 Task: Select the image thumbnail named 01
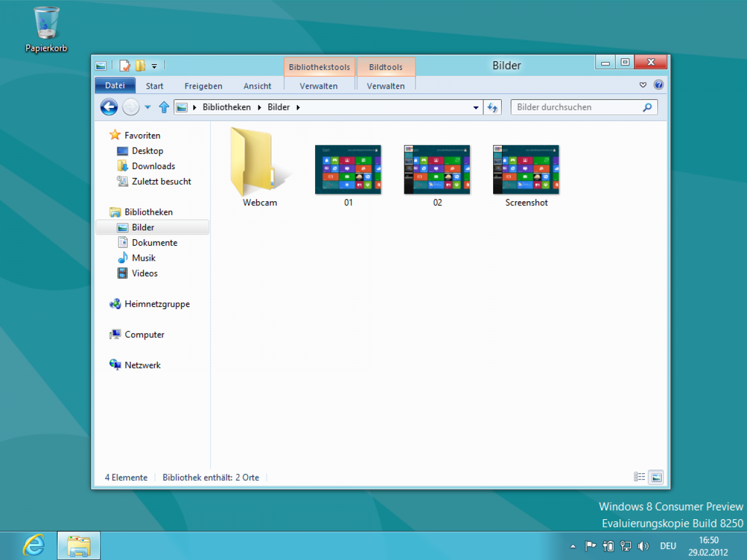[x=348, y=169]
